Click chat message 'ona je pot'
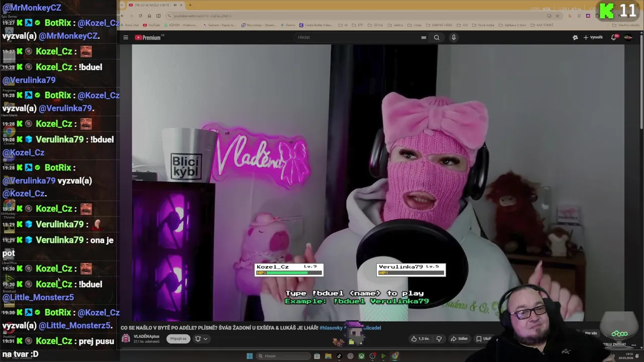Screen dimensions: 644x362 pos(57,246)
